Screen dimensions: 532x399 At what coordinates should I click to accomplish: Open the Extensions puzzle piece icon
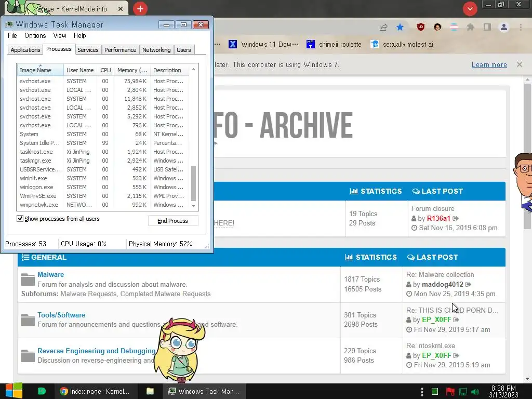click(470, 27)
